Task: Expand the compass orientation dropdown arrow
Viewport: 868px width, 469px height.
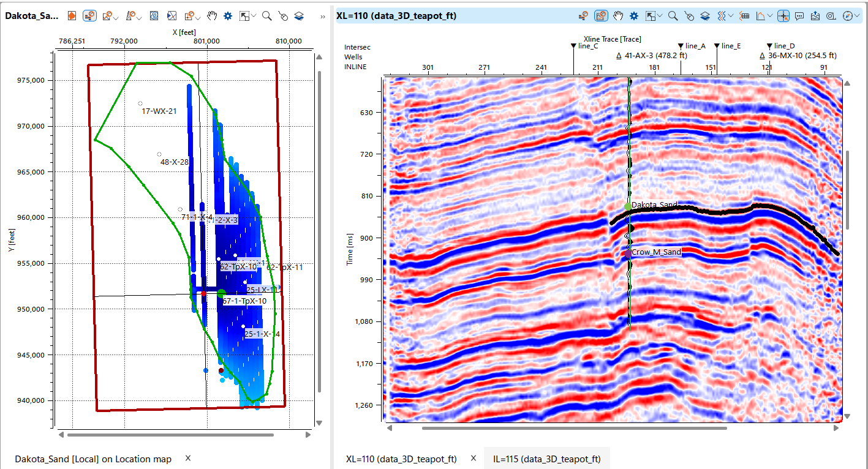Action: 856,16
